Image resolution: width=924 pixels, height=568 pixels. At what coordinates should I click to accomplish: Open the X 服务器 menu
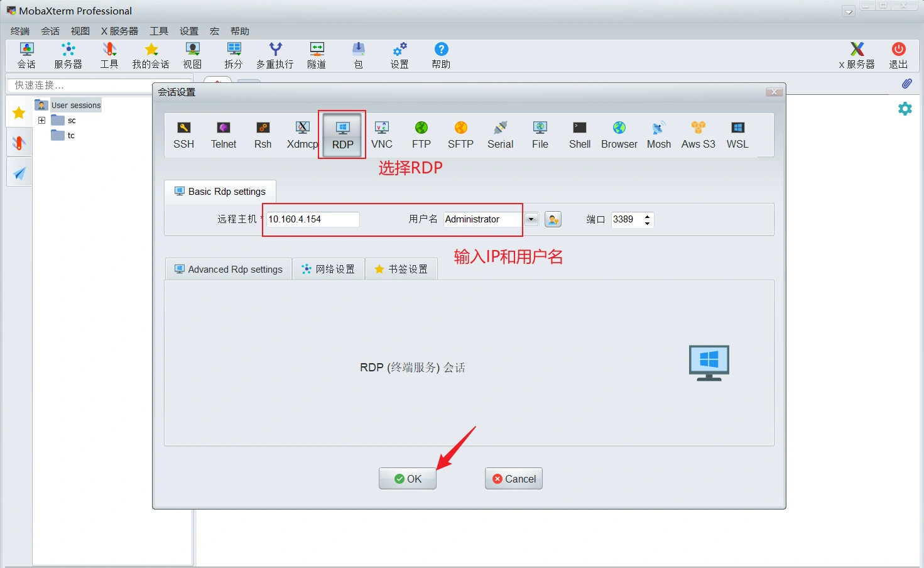click(x=119, y=31)
